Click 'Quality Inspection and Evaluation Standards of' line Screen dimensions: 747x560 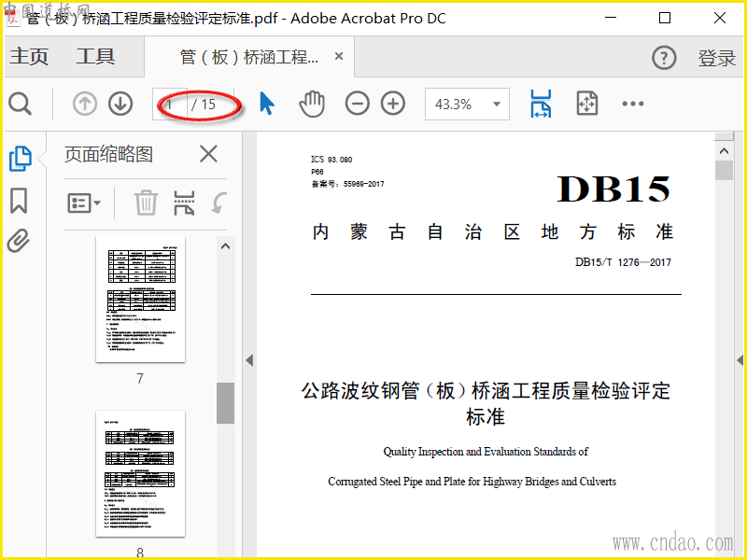coord(486,452)
